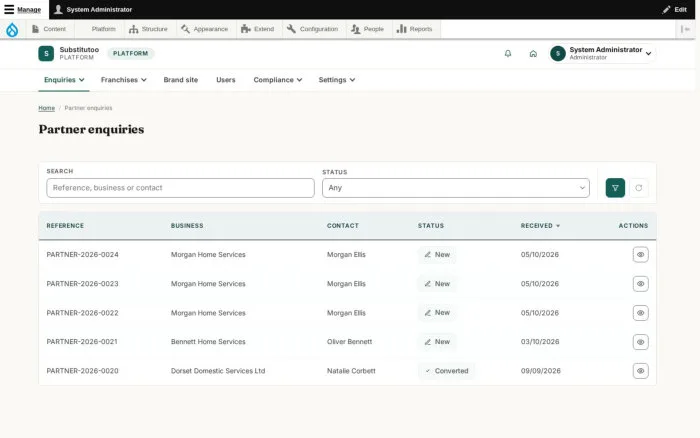The height and width of the screenshot is (438, 700).
Task: Expand System Administrator account menu chevron
Action: [648, 54]
